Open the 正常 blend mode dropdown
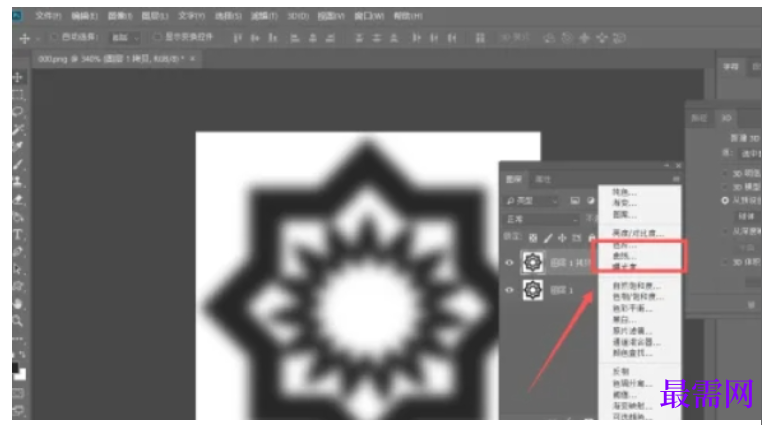 (542, 219)
